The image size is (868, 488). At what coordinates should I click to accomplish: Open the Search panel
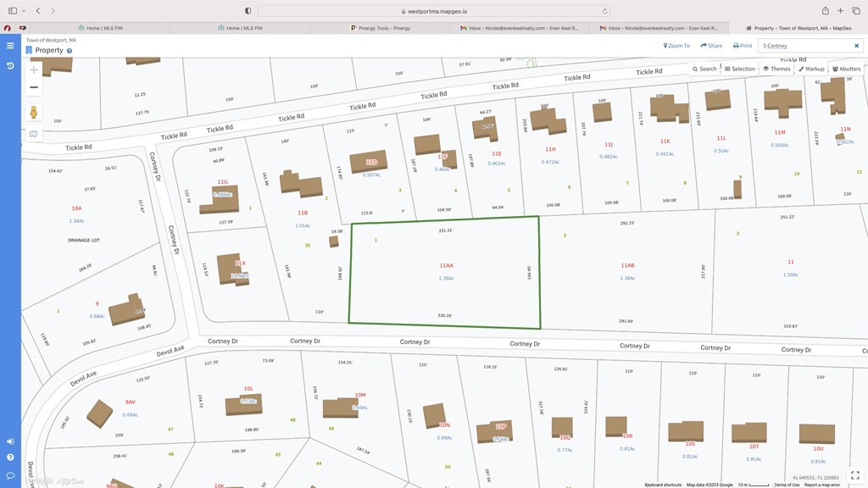pyautogui.click(x=704, y=69)
